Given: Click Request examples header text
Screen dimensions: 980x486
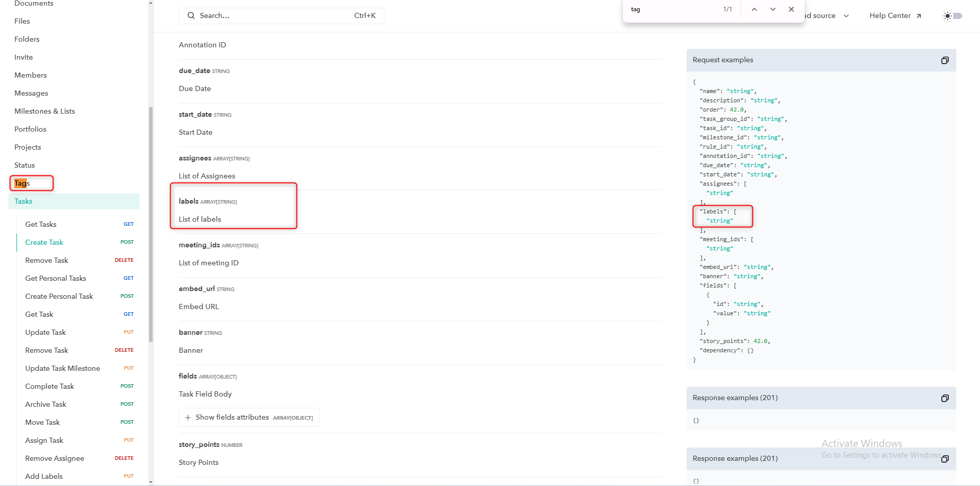Looking at the screenshot, I should [x=723, y=60].
